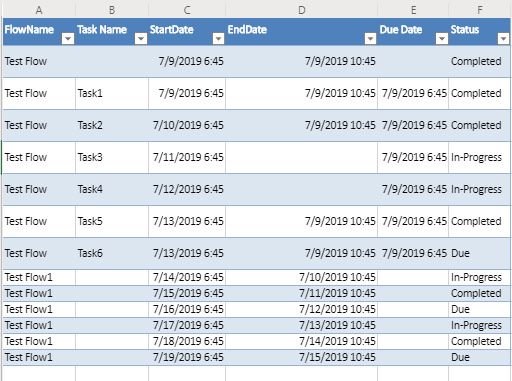Viewport: 512px width, 381px height.
Task: Click the Due Date header cell
Action: (x=413, y=32)
